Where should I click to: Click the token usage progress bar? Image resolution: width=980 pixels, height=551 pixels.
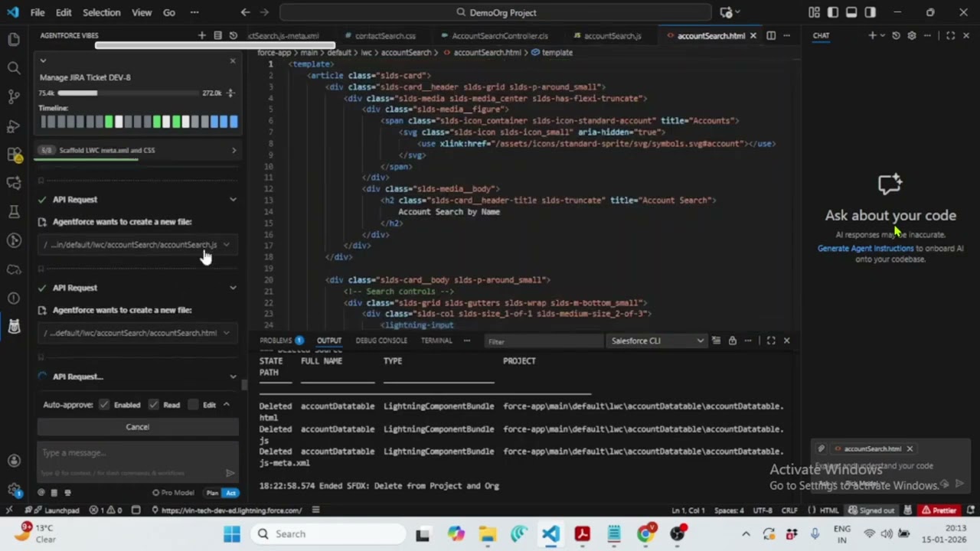click(x=128, y=93)
